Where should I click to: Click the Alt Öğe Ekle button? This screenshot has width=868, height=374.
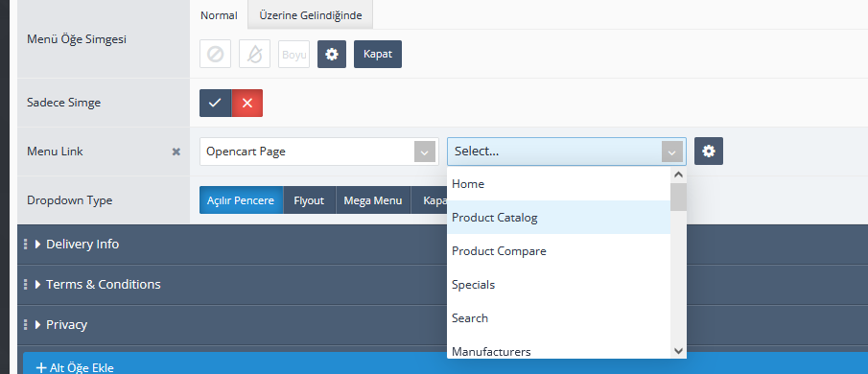click(445, 364)
